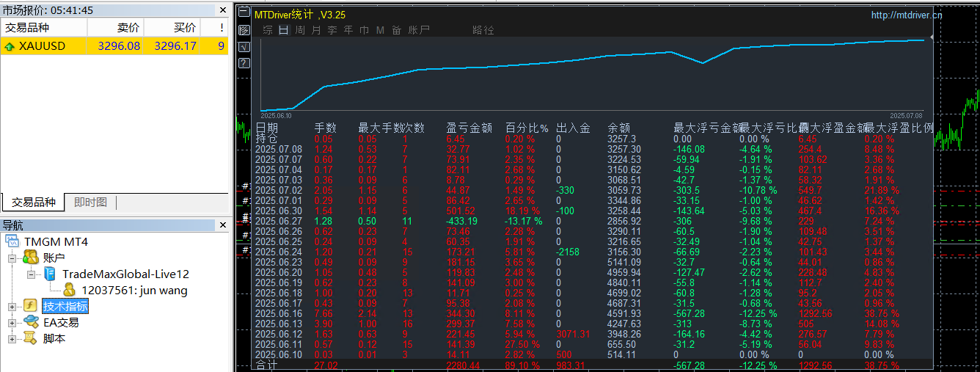
Task: Select the EA交易 tree item label
Action: (x=61, y=322)
